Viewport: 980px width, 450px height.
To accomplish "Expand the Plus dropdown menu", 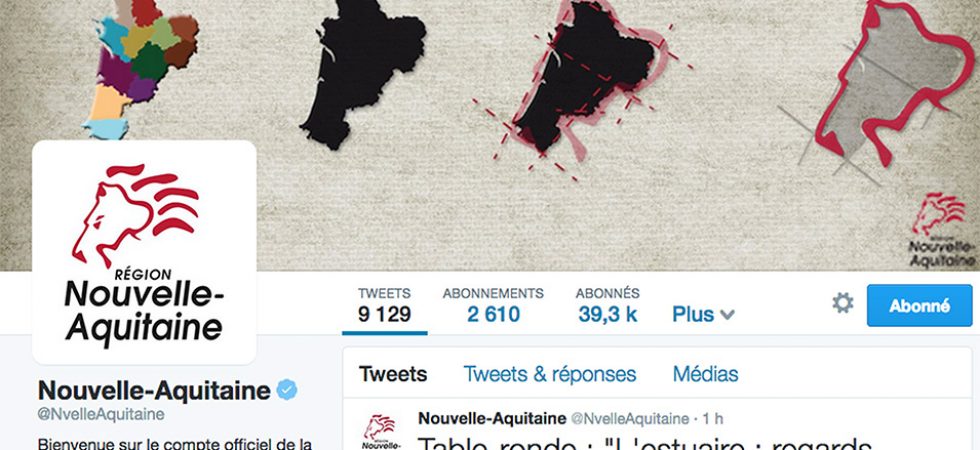I will (703, 314).
